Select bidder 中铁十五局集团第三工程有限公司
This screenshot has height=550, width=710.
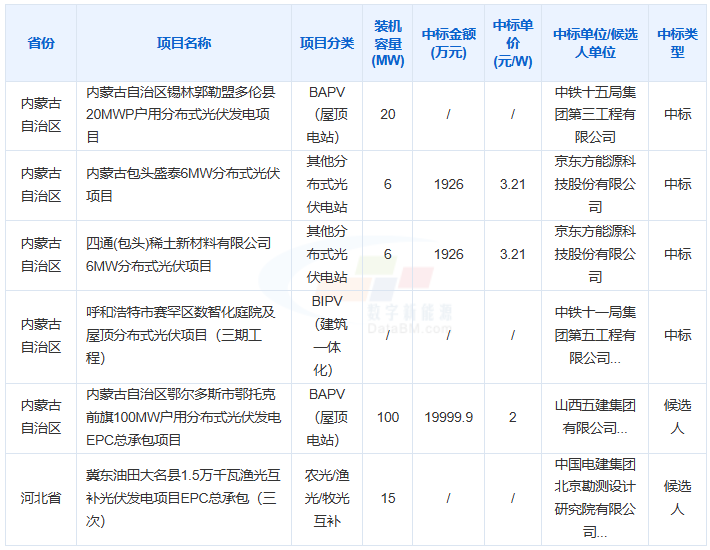[x=595, y=115]
